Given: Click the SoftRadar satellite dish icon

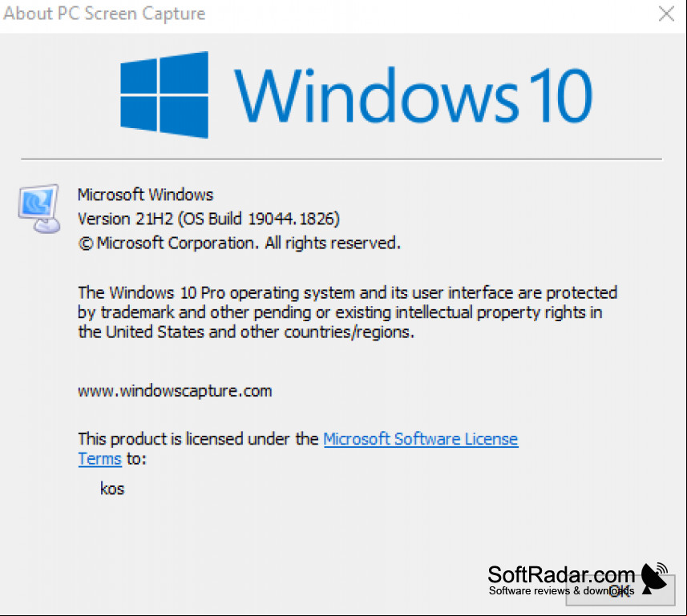Looking at the screenshot, I should tap(655, 579).
